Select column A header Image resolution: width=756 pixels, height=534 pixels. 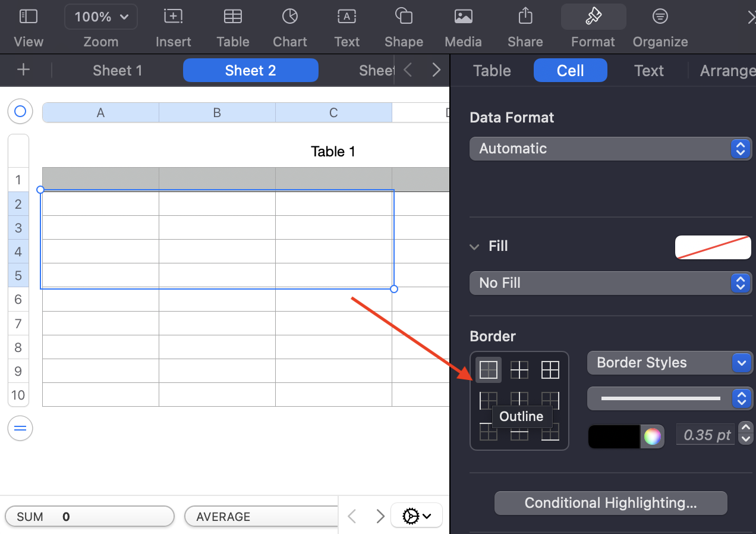(101, 112)
